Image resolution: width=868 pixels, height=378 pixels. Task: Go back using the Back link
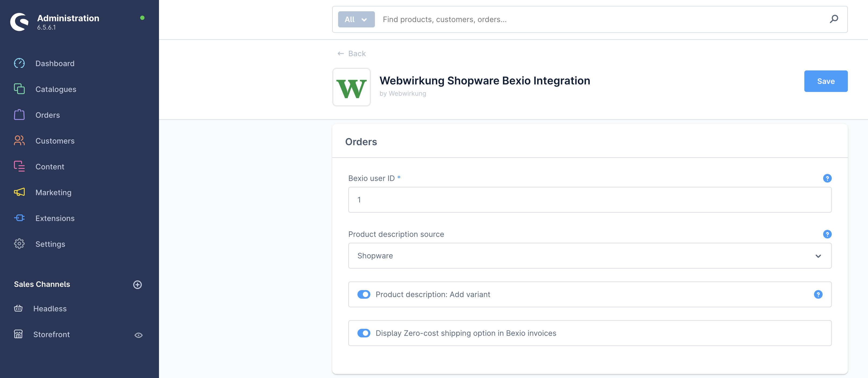pos(352,54)
